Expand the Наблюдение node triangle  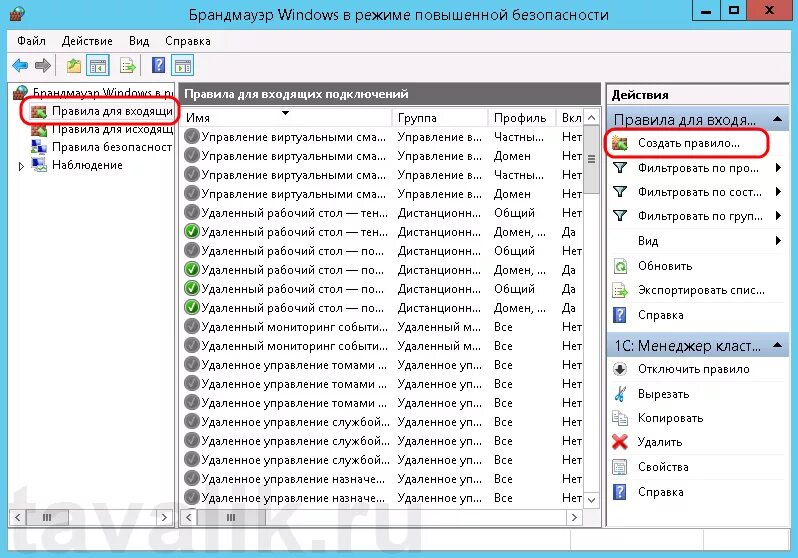tap(21, 166)
